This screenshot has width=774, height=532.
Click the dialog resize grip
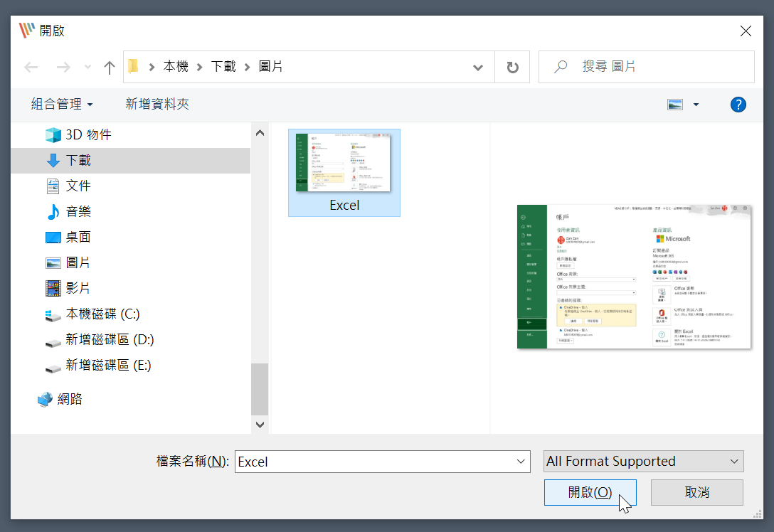tap(758, 514)
